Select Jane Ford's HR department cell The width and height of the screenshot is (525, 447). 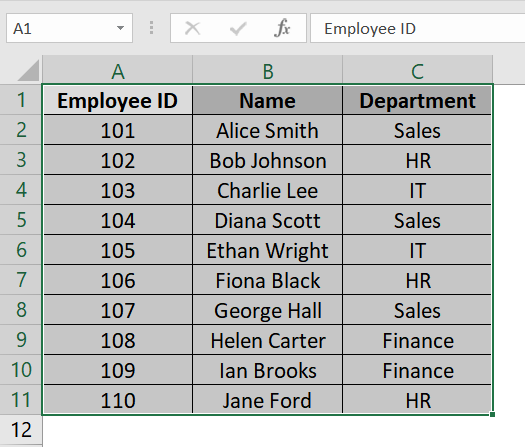click(417, 400)
